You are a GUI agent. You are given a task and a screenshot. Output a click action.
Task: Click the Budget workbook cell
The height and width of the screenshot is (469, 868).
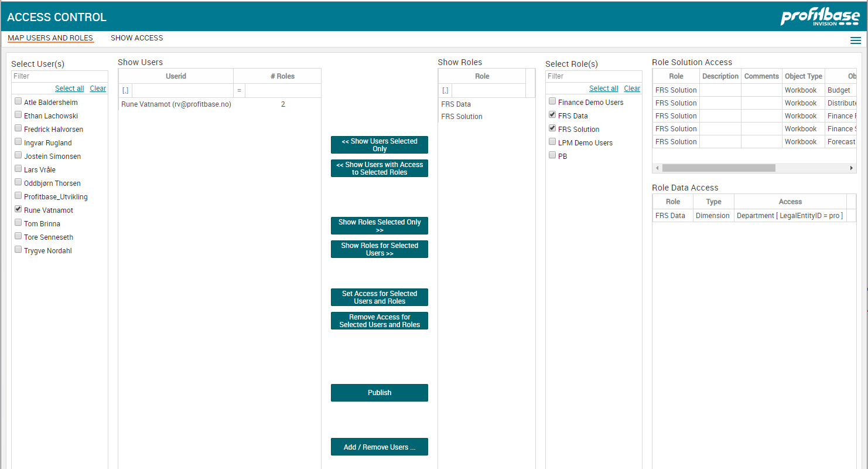click(840, 90)
